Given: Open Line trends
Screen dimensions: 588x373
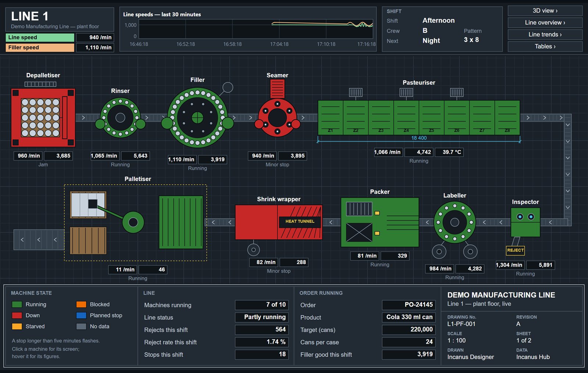Looking at the screenshot, I should point(545,35).
